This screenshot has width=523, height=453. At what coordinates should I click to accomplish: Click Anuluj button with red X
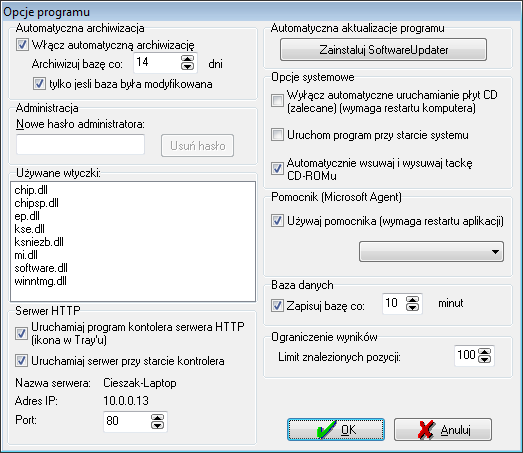pos(443,430)
